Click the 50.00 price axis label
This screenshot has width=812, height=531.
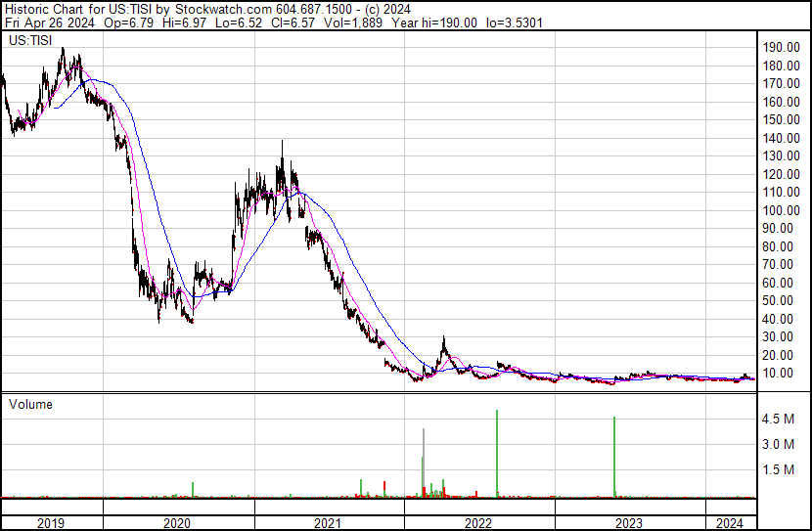pyautogui.click(x=778, y=300)
